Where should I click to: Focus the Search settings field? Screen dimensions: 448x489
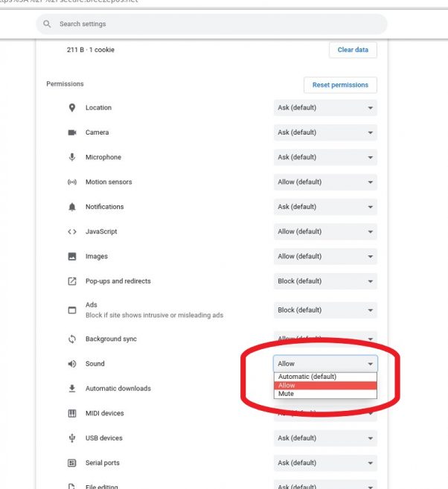[211, 24]
